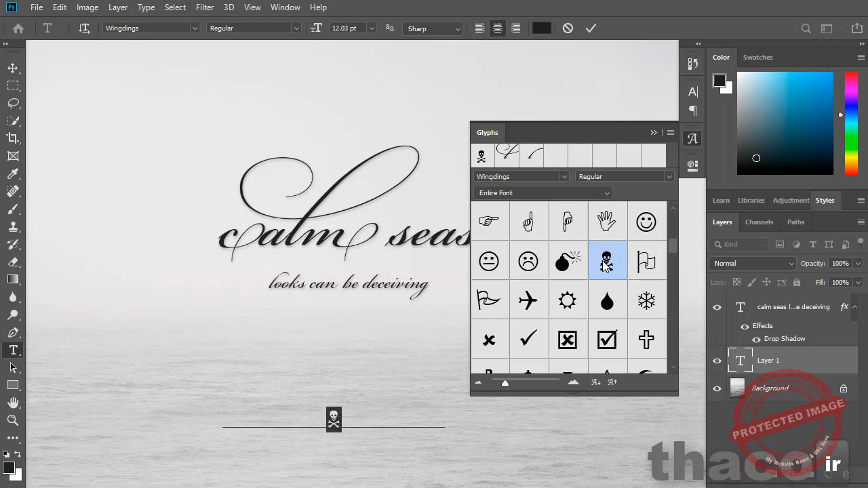Open the Wingdings font dropdown in Glyphs panel
The image size is (868, 488).
[564, 176]
